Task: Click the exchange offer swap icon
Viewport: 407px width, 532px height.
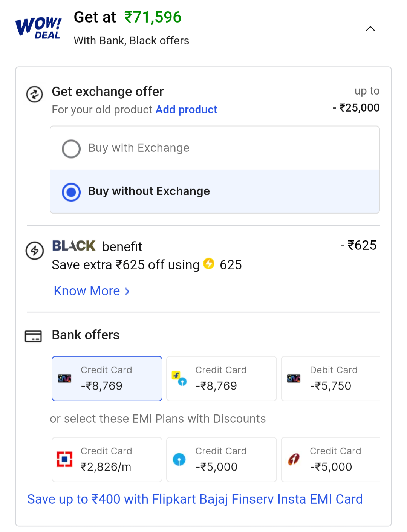Action: tap(34, 94)
